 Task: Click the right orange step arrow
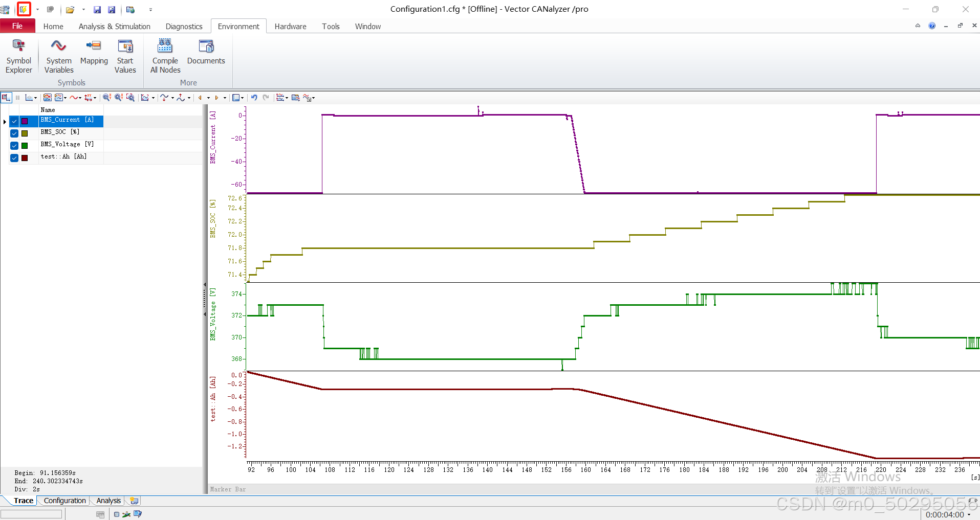pyautogui.click(x=216, y=97)
